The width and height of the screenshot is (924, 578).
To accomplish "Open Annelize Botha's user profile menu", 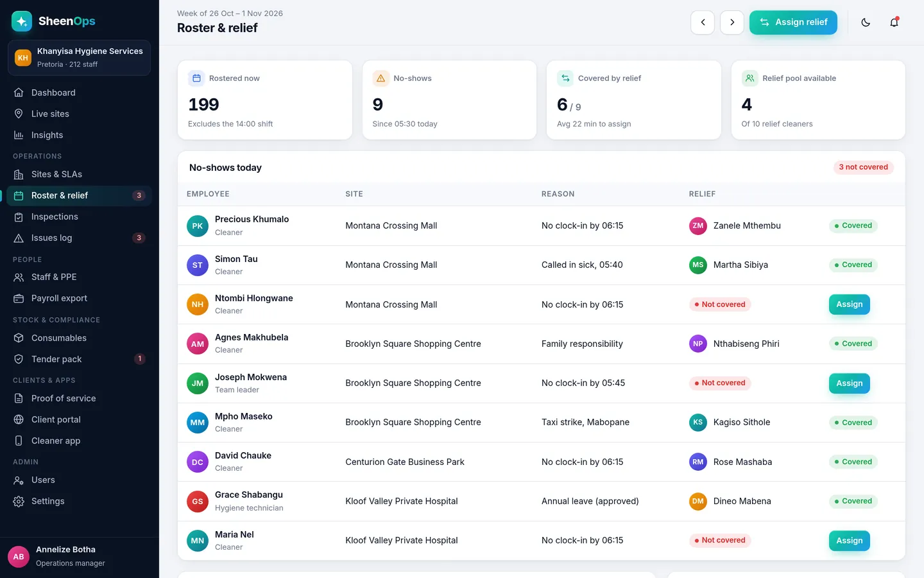I will (80, 556).
